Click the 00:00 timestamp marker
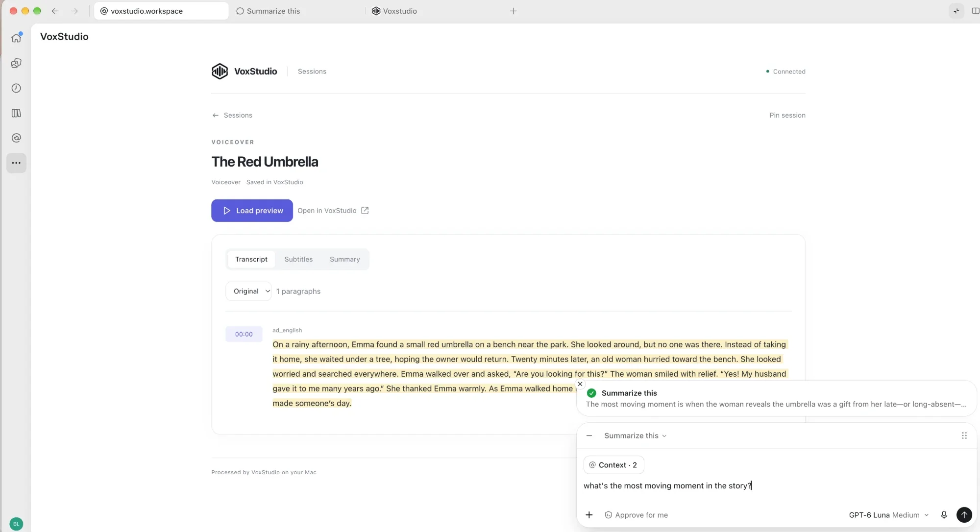 [244, 334]
